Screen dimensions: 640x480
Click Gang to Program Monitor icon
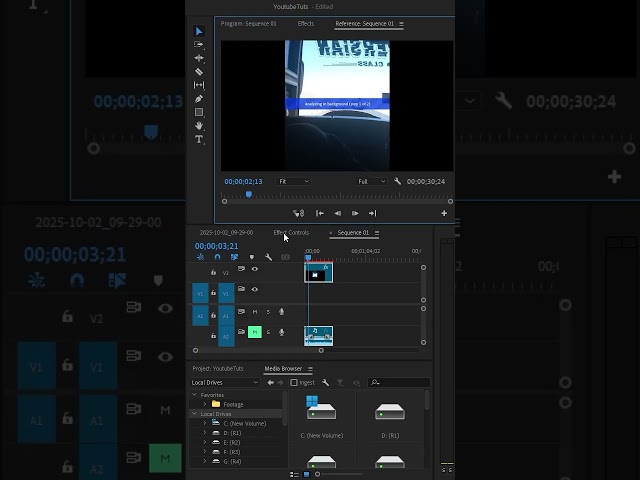tap(299, 213)
